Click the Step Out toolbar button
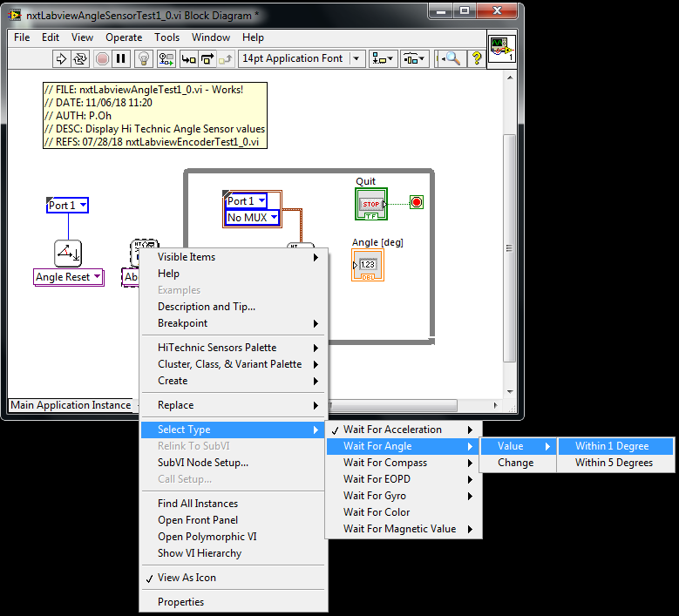Screen dimensions: 679x616 (226, 58)
